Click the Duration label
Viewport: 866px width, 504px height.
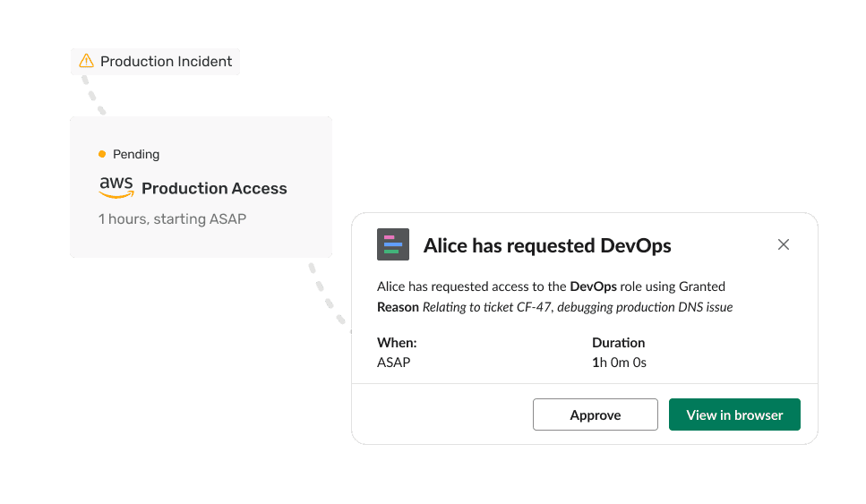pyautogui.click(x=619, y=343)
